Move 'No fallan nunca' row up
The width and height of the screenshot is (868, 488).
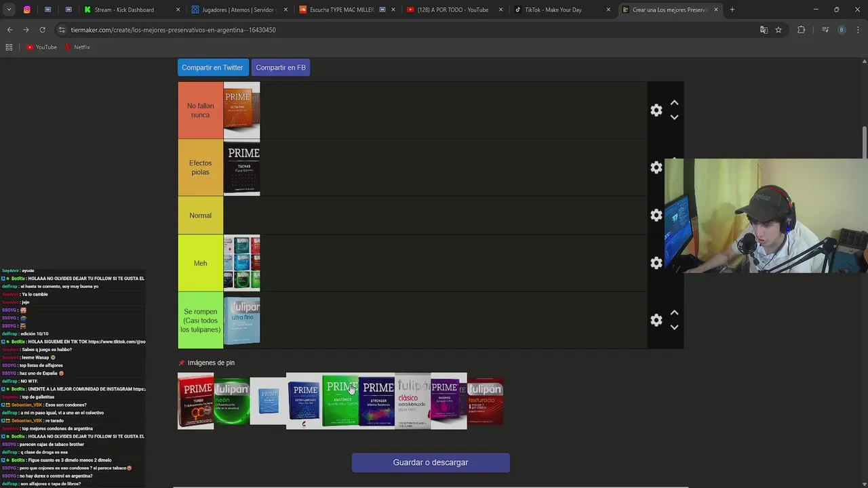point(674,103)
